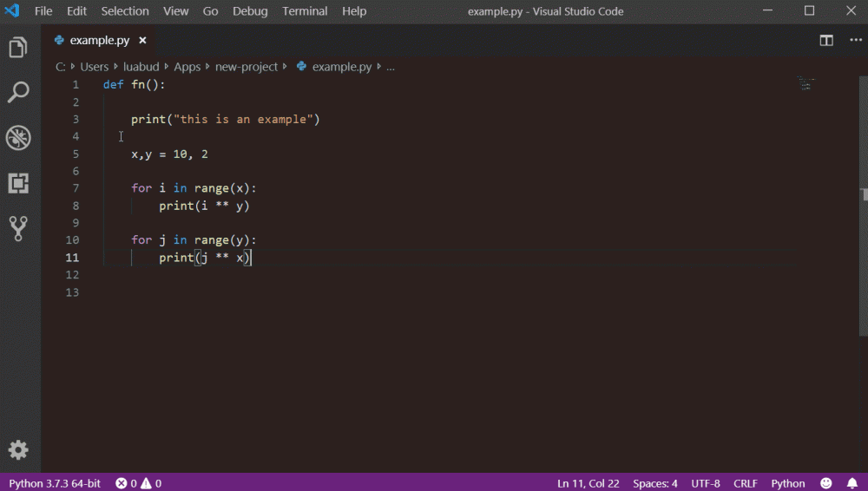Screen dimensions: 868x491
Task: Click the vertical editor scrollbar
Action: pyautogui.click(x=863, y=206)
